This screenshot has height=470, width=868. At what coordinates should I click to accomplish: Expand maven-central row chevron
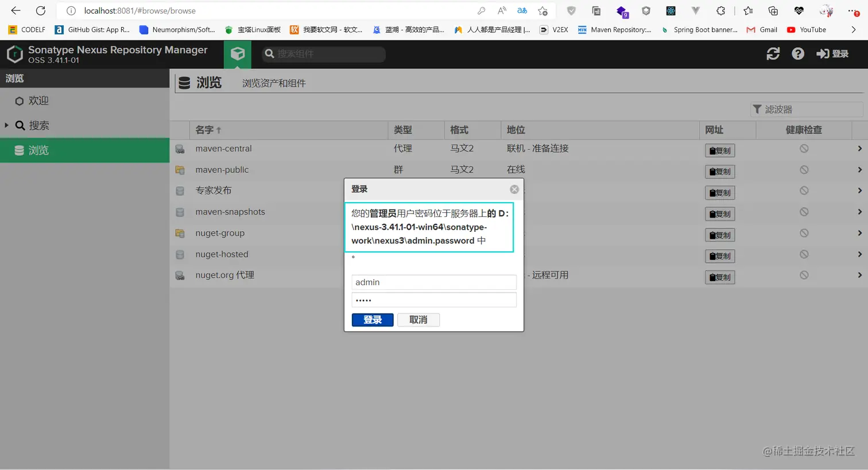click(859, 149)
